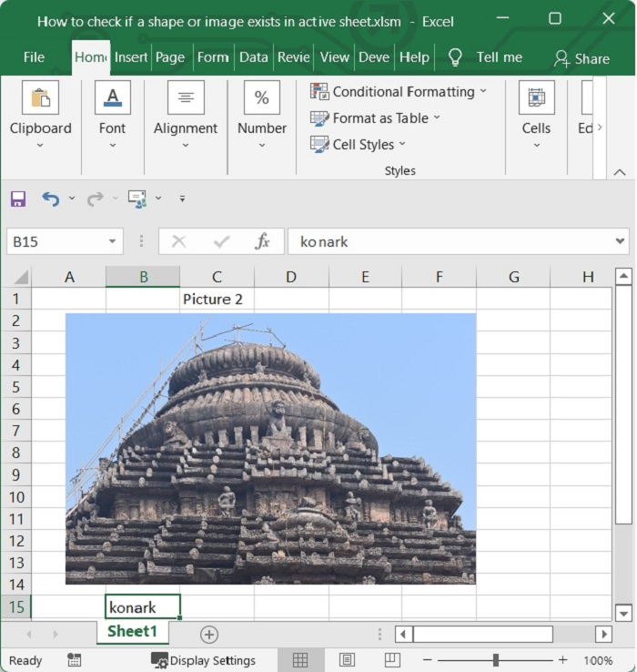The image size is (637, 672).
Task: Click the Format as Table icon
Action: click(319, 118)
